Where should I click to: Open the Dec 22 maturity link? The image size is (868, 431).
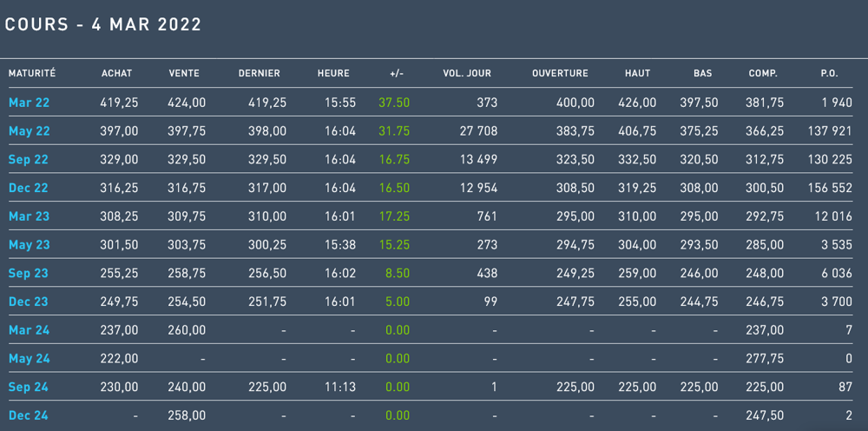tap(29, 188)
